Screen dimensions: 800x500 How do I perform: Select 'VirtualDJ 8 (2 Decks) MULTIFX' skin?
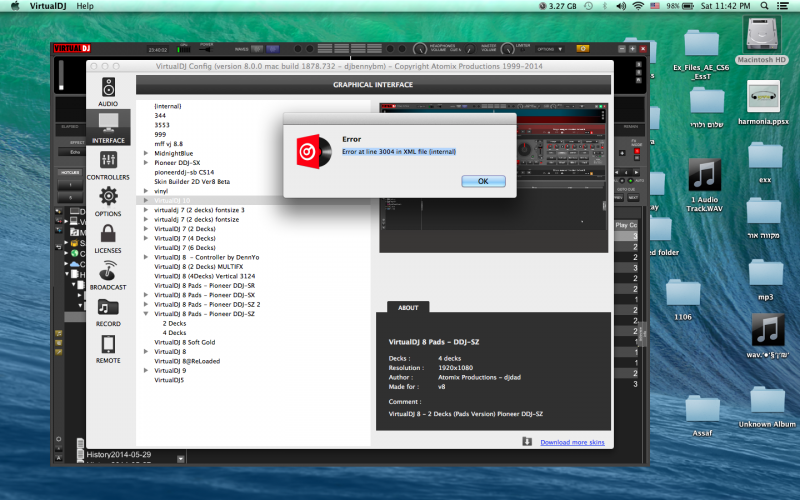(x=198, y=266)
